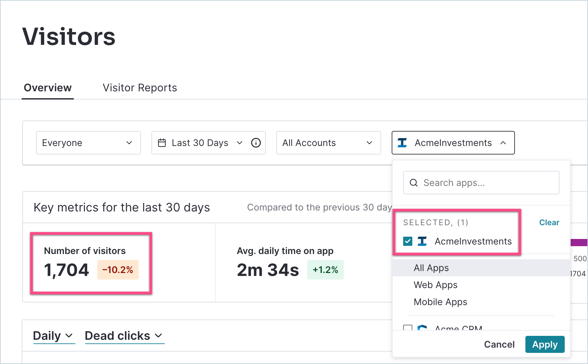
Task: Click the 2m 34s time value
Action: [x=268, y=270]
